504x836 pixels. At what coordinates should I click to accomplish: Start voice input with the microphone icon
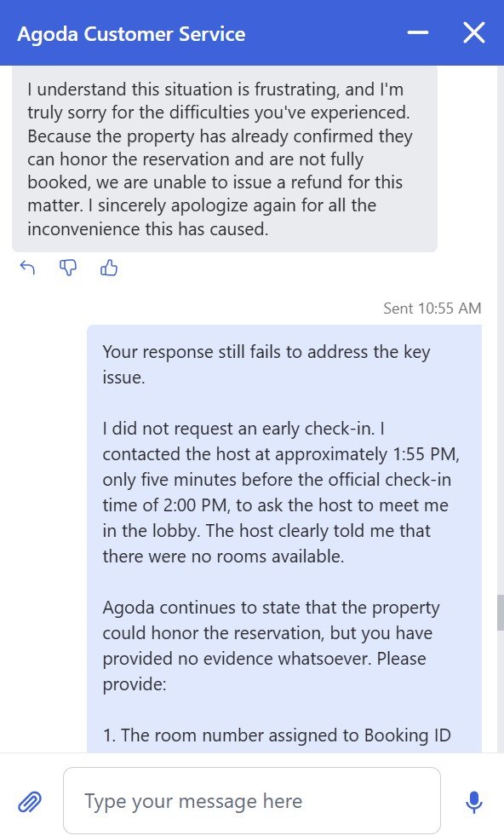pyautogui.click(x=473, y=801)
